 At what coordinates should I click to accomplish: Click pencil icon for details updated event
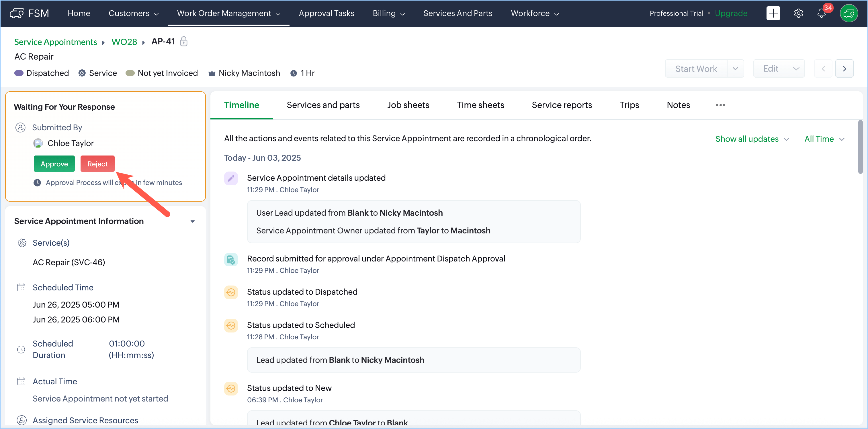[x=231, y=178]
